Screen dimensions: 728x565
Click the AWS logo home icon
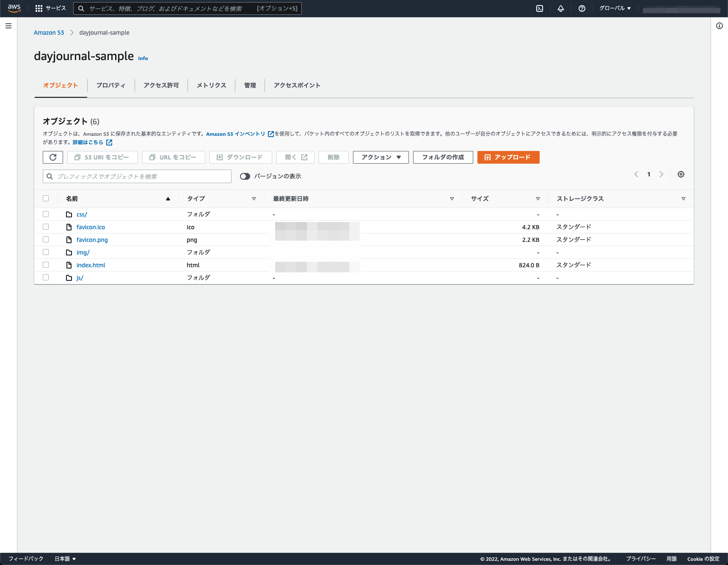pos(14,8)
